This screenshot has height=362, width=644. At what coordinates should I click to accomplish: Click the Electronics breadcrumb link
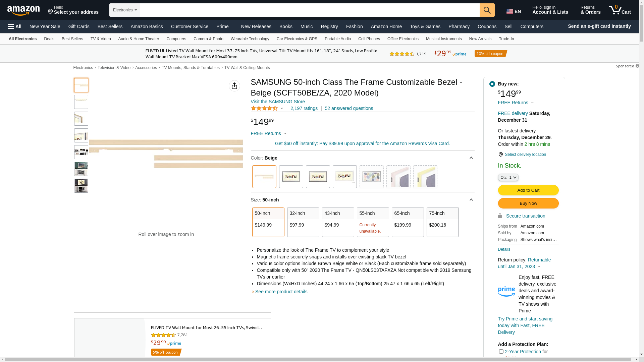(x=83, y=68)
